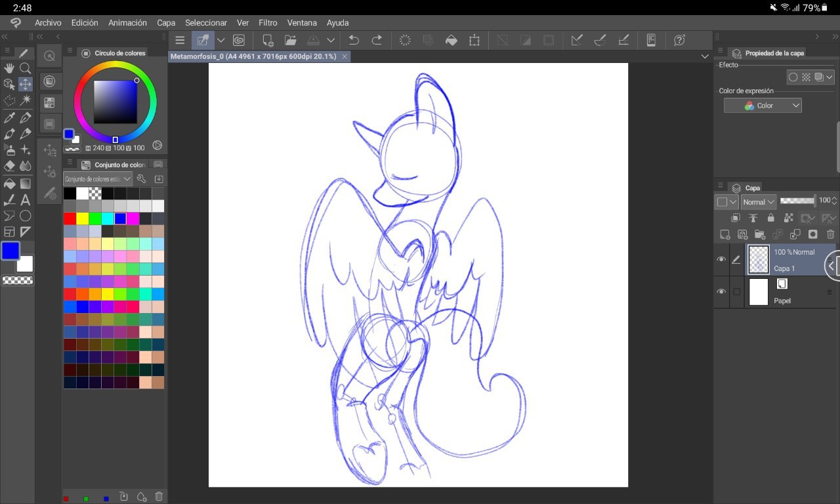
Task: Expand arrow next to save icon
Action: (331, 40)
